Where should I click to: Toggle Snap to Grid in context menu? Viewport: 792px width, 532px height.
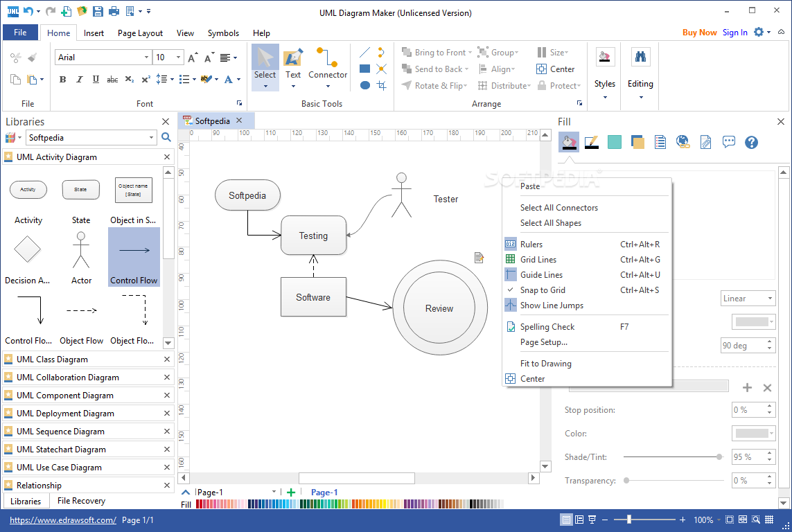tap(587, 290)
